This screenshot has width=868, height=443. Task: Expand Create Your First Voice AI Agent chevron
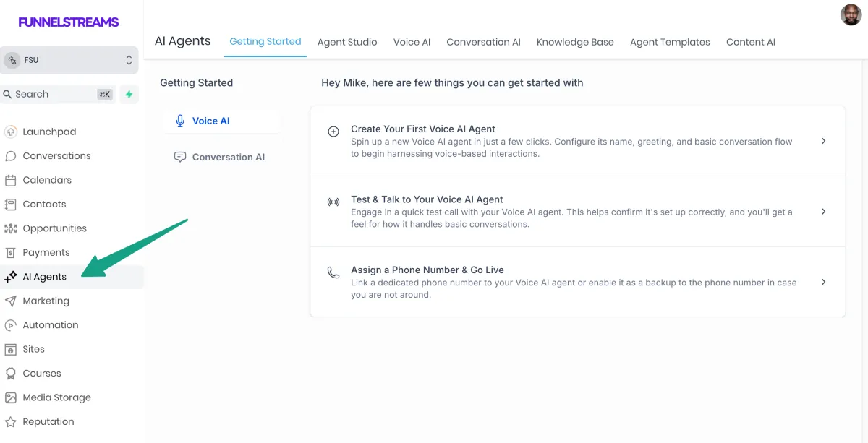(x=823, y=141)
